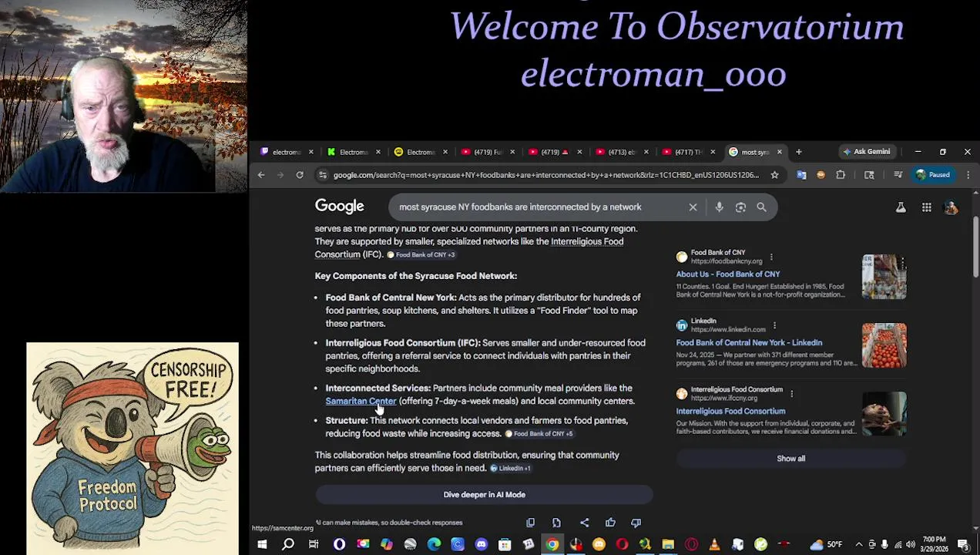Clear the search query with the X
This screenshot has height=555, width=980.
click(x=693, y=207)
